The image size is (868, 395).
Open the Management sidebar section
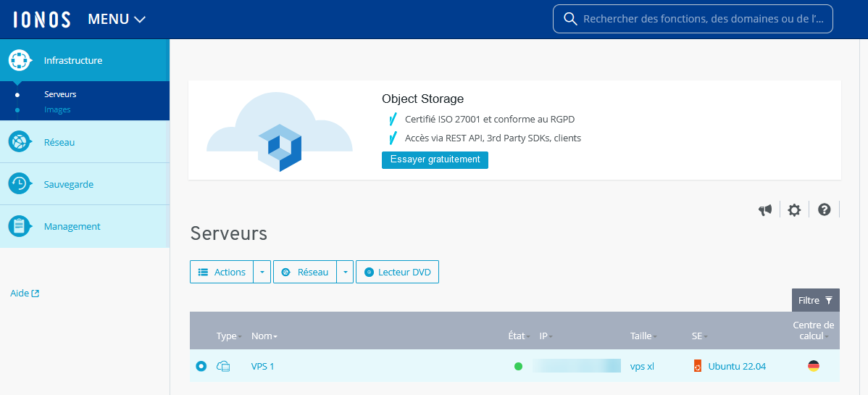(85, 226)
